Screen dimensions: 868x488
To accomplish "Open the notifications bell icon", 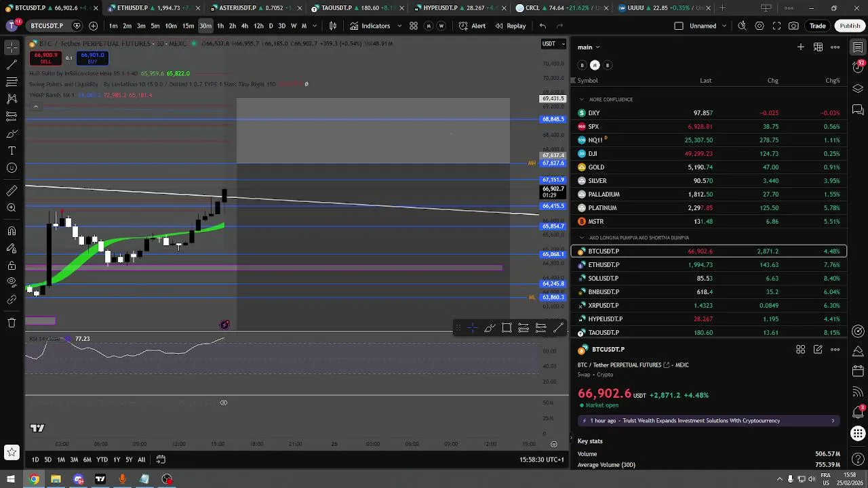I will (x=858, y=413).
